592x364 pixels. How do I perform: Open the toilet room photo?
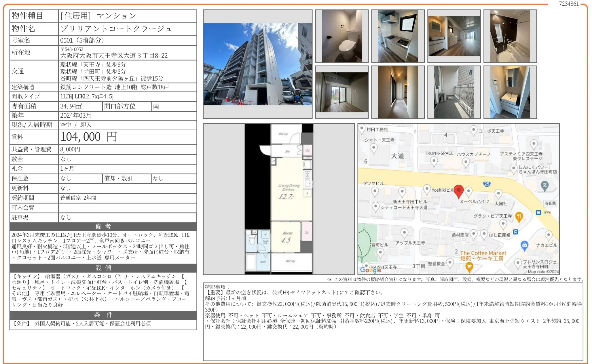pyautogui.click(x=342, y=36)
